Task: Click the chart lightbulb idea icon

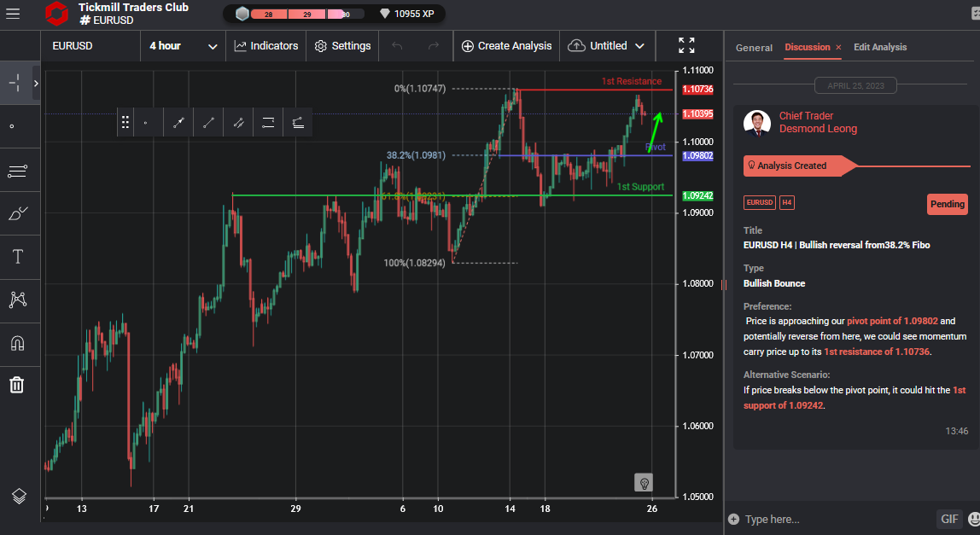Action: click(643, 482)
